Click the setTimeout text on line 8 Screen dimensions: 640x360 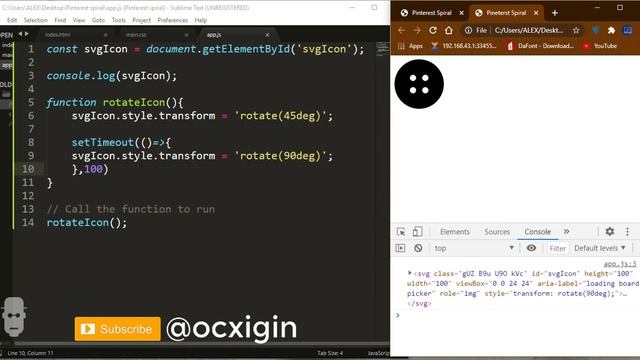pos(103,142)
